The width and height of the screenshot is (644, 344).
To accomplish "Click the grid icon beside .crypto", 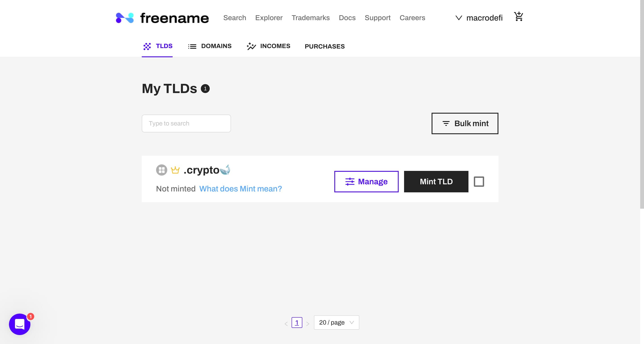I will (x=161, y=170).
